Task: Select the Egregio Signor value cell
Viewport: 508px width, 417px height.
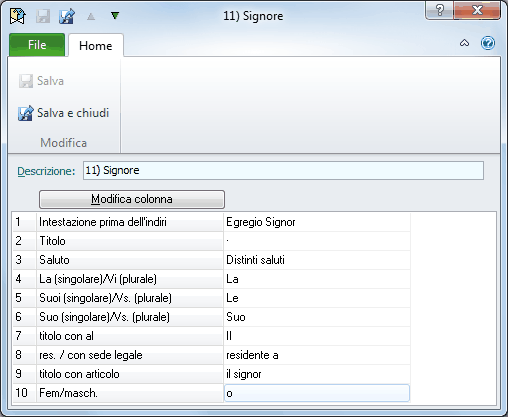Action: (x=317, y=222)
